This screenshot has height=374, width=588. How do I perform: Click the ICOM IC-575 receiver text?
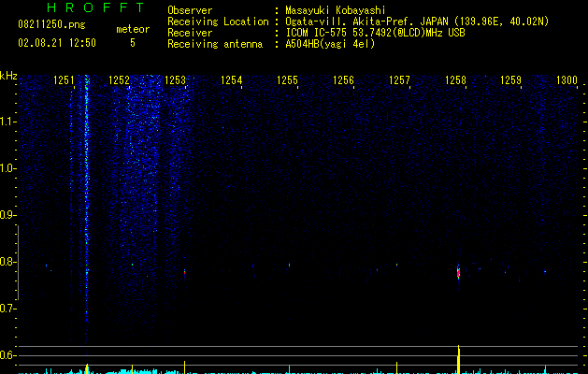(375, 33)
